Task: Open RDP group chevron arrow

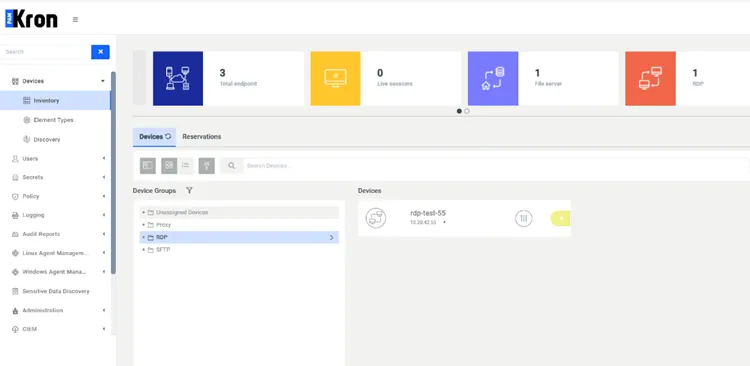Action: click(x=331, y=237)
